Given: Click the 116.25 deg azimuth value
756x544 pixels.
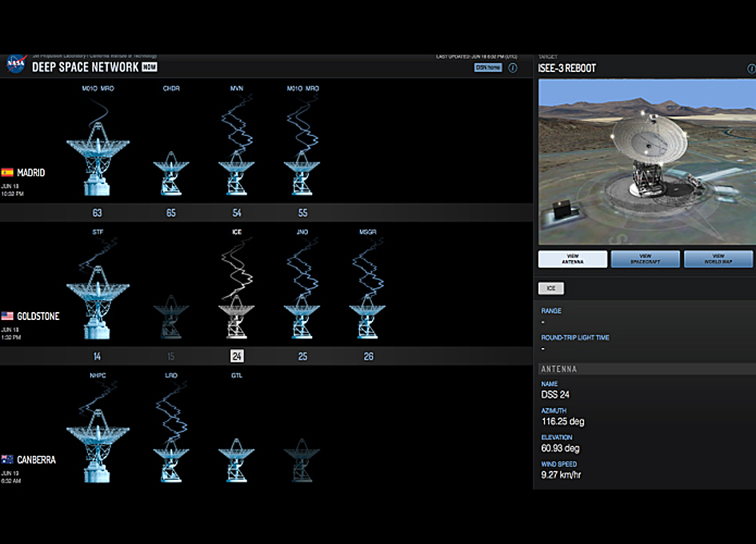Looking at the screenshot, I should click(562, 422).
